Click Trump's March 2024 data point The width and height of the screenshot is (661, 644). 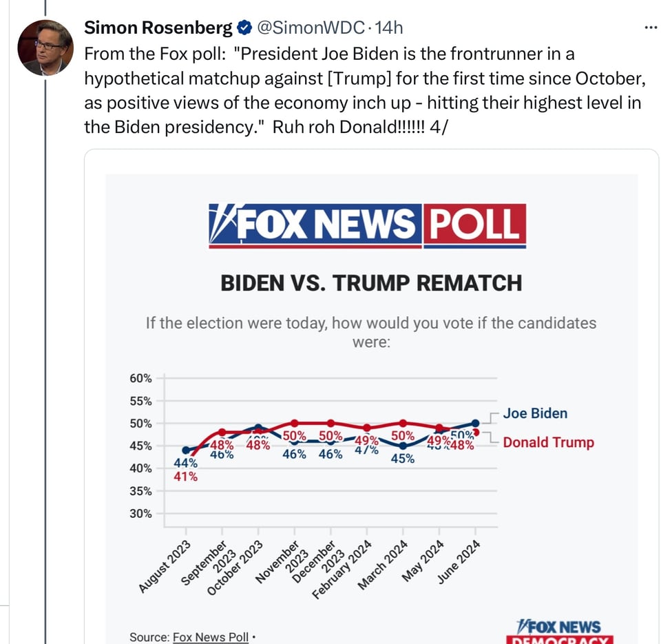(x=403, y=423)
